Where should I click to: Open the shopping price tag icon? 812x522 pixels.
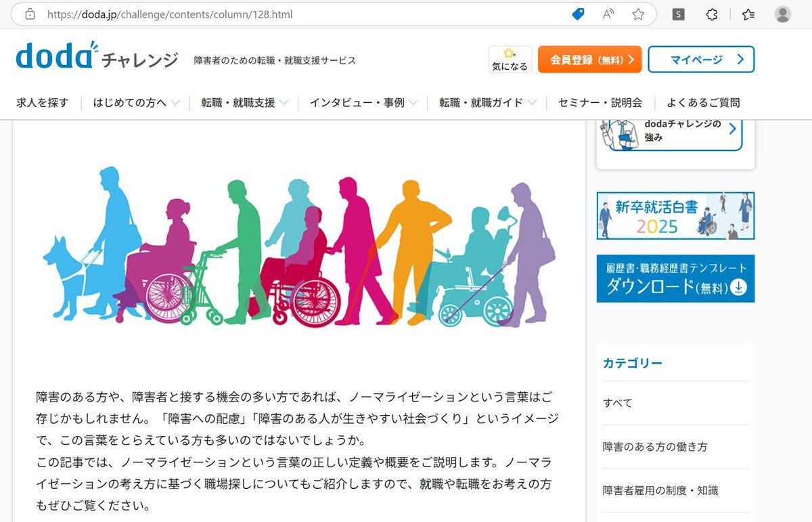point(578,14)
